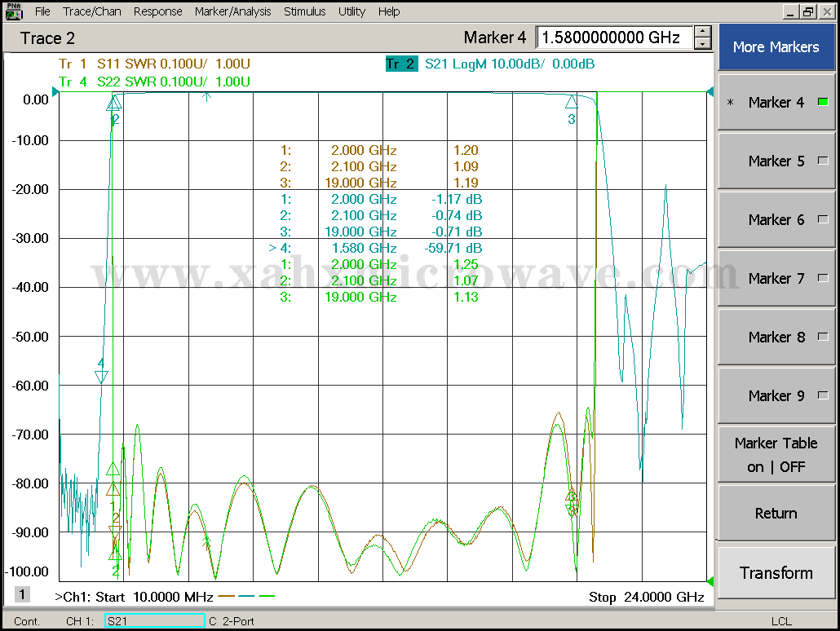Click the reference level arrow left of 0.00

[x=55, y=93]
